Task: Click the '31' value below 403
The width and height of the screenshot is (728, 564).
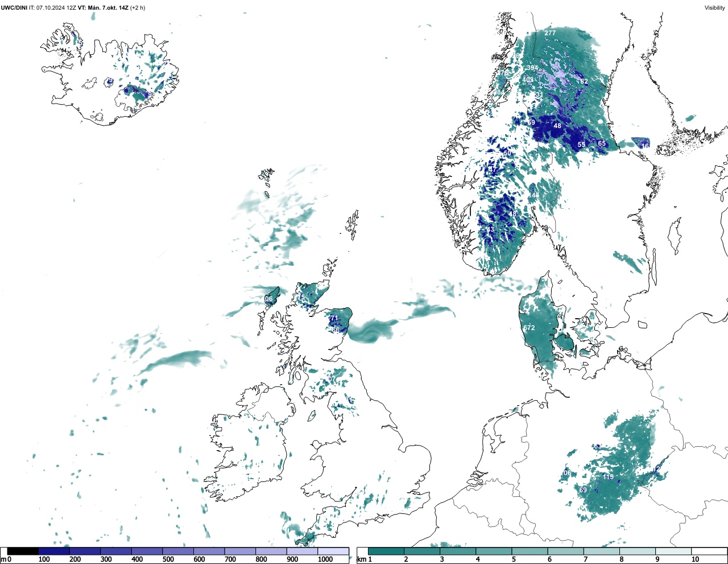Action: coord(539,94)
